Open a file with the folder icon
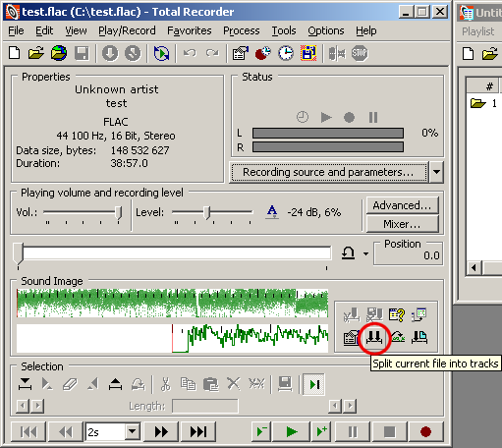 (36, 53)
